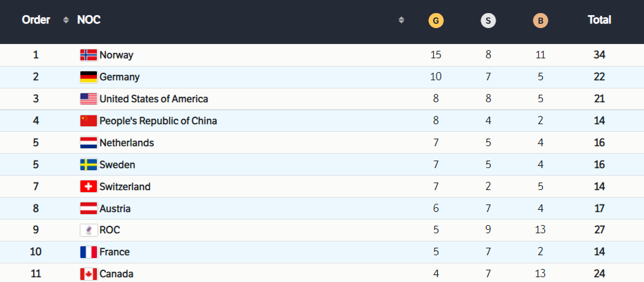Image resolution: width=644 pixels, height=282 pixels.
Task: Click the China flag icon
Action: pyautogui.click(x=89, y=121)
